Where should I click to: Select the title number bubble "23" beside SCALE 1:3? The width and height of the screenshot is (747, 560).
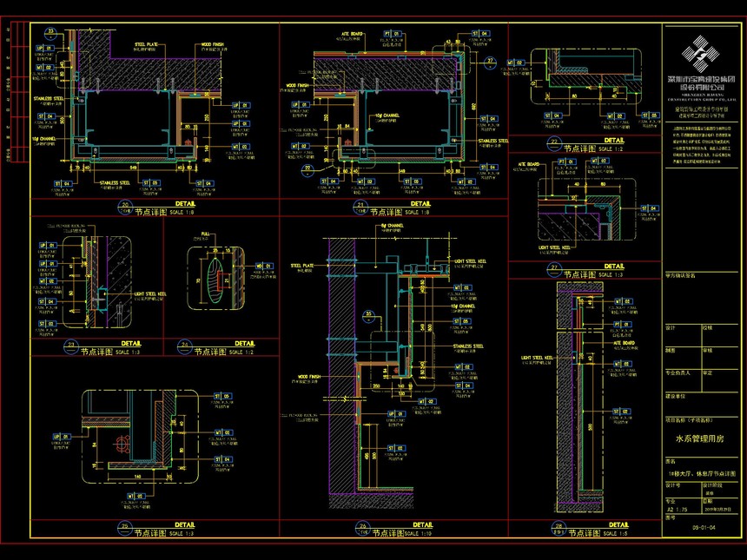[x=71, y=347]
